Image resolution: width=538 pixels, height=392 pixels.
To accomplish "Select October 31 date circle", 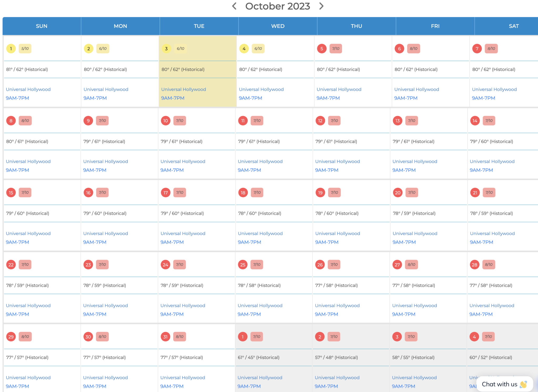I will tap(165, 337).
